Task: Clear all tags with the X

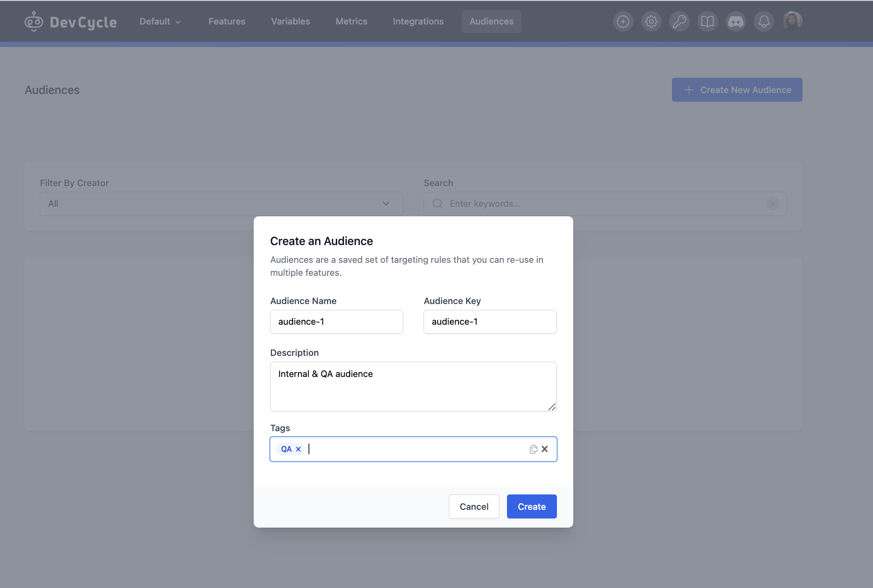Action: (545, 449)
